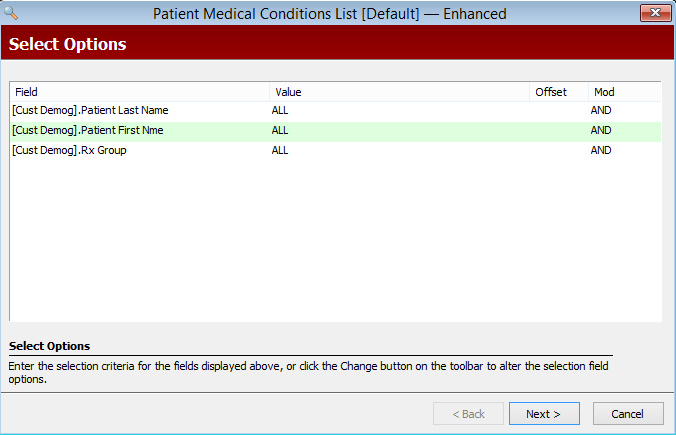Click the AND modifier for Patient First Nme
Viewport: 676px width, 435px height.
pyautogui.click(x=601, y=131)
